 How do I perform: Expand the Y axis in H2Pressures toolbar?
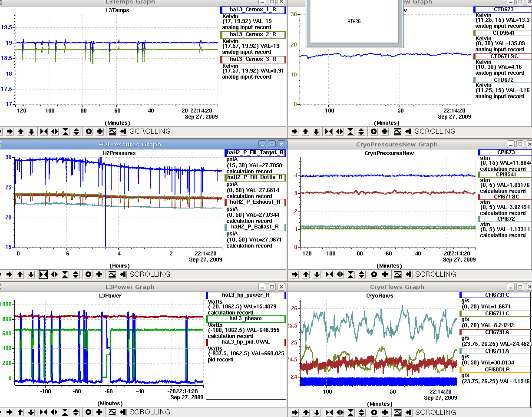76,274
